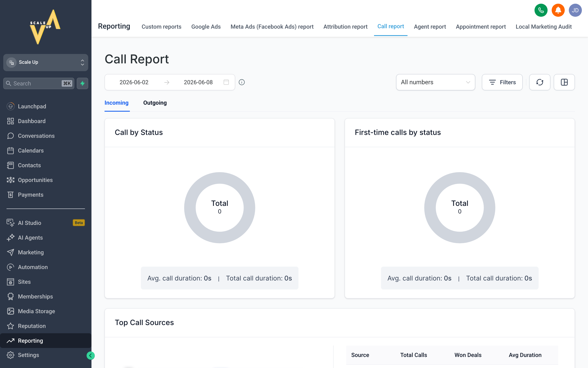Open Calendars in the sidebar

(x=46, y=150)
